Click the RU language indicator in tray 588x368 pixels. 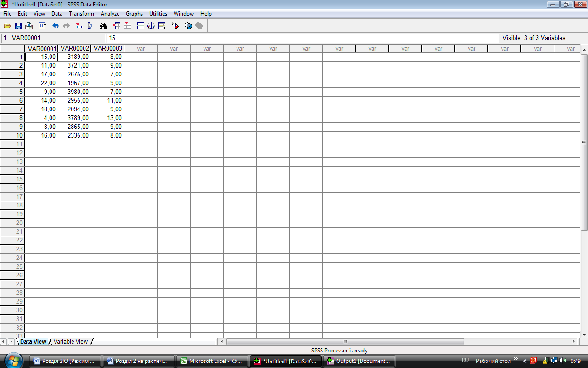(465, 361)
